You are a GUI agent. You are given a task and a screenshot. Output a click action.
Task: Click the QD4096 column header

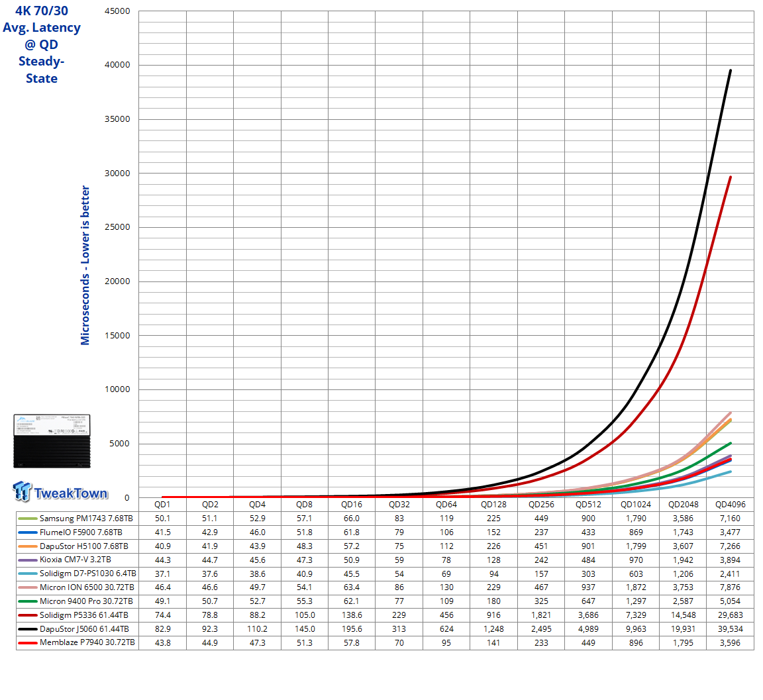tap(731, 505)
